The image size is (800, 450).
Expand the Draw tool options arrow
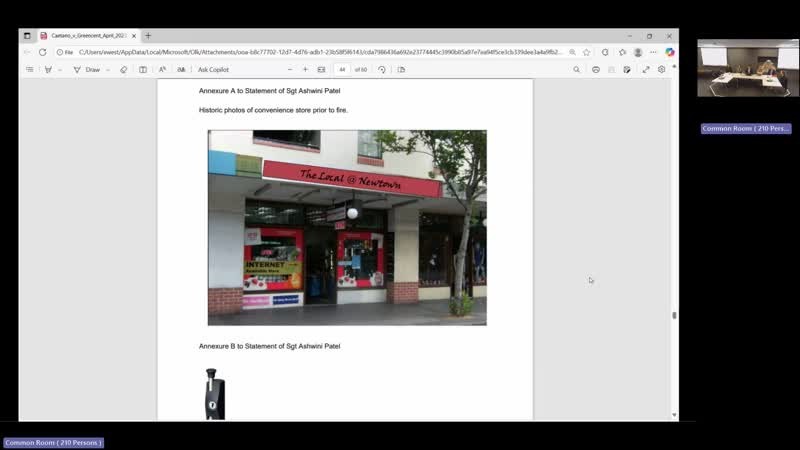coord(107,70)
